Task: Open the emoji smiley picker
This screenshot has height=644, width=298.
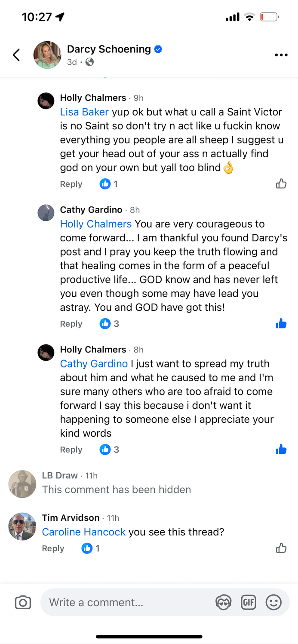Action: (x=273, y=602)
